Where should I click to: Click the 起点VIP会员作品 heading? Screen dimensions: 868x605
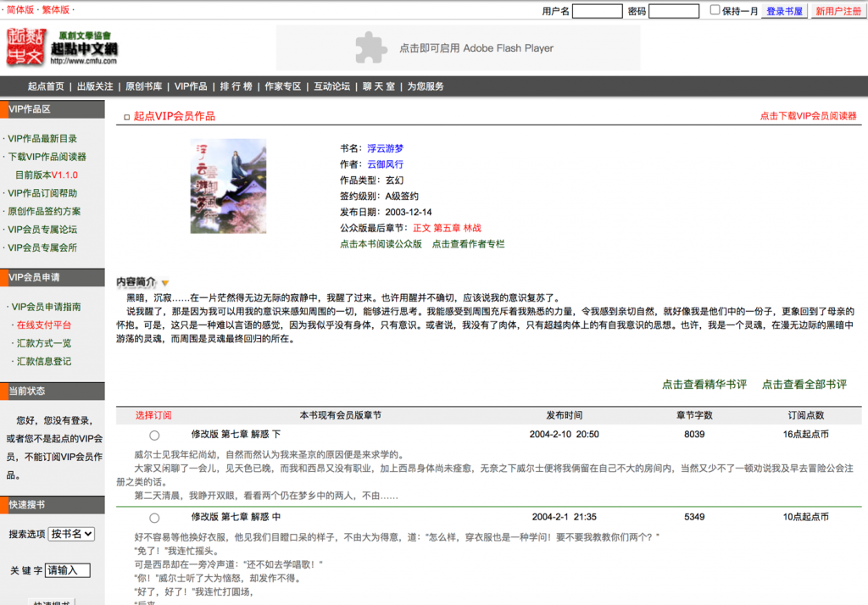[x=175, y=116]
